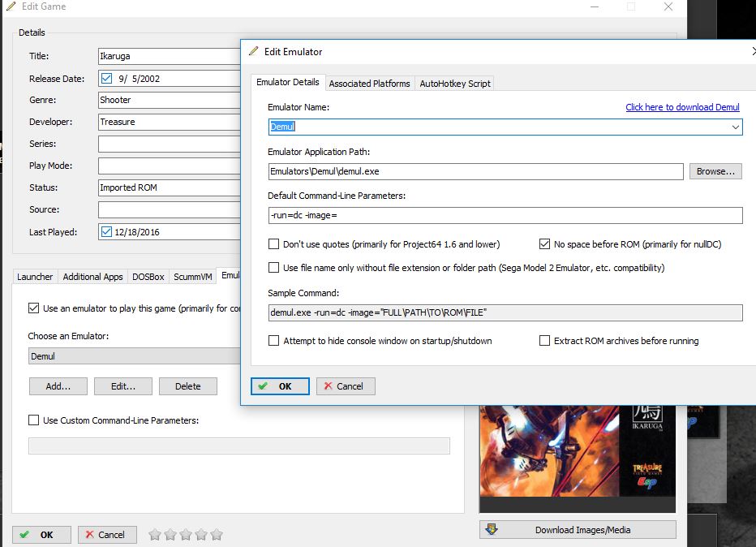The image size is (756, 547).
Task: Click the pencil icon in Edit Game title
Action: click(11, 6)
